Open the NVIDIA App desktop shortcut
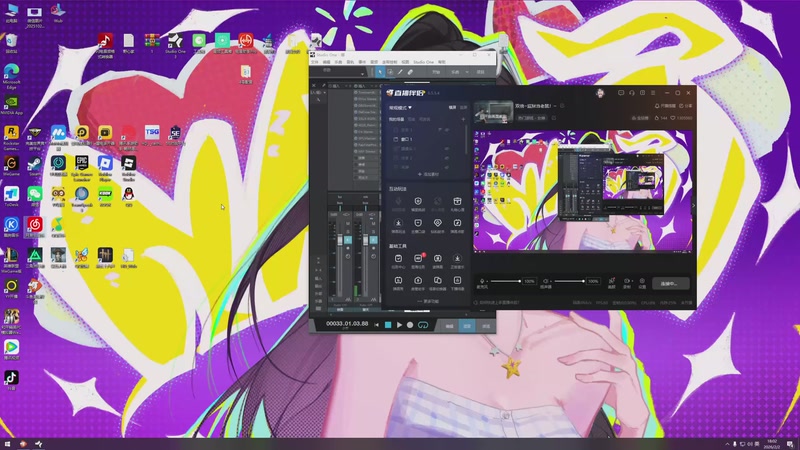This screenshot has width=800, height=450. [x=11, y=106]
